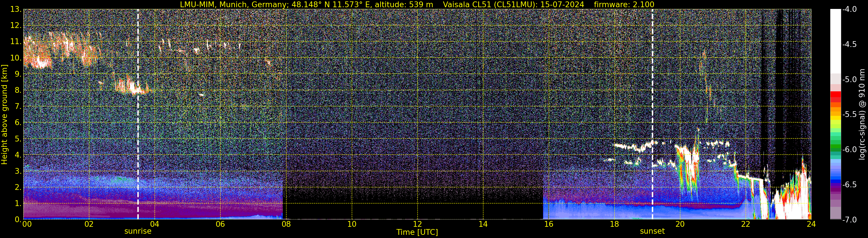Click colorbar tick label '-5.5'
Screen dimensions: 868x238
[849, 115]
